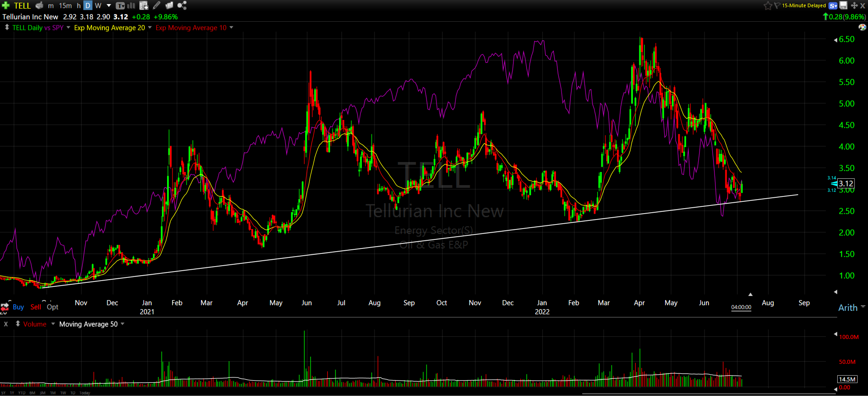
Task: Open the color palette settings icon
Action: click(x=862, y=27)
